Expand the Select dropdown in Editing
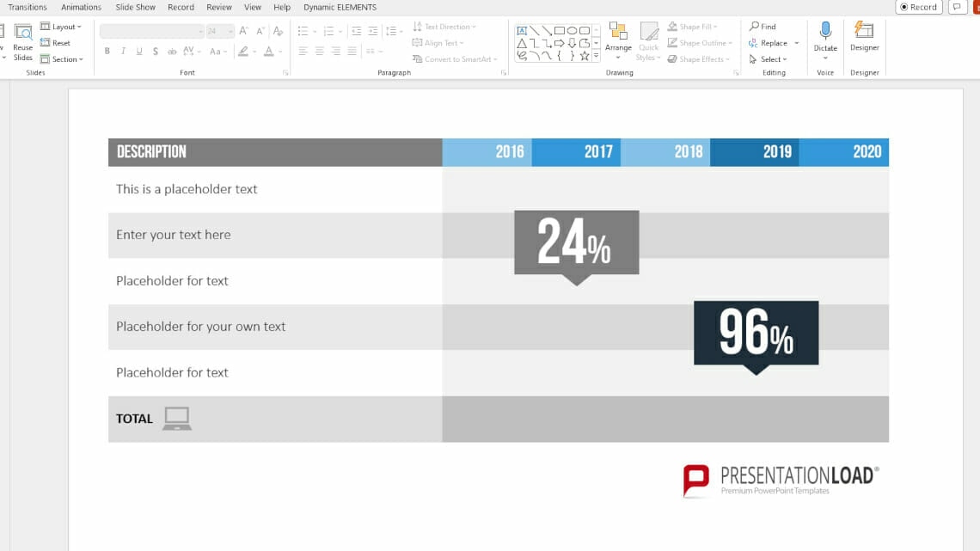The image size is (980, 551). 769,59
